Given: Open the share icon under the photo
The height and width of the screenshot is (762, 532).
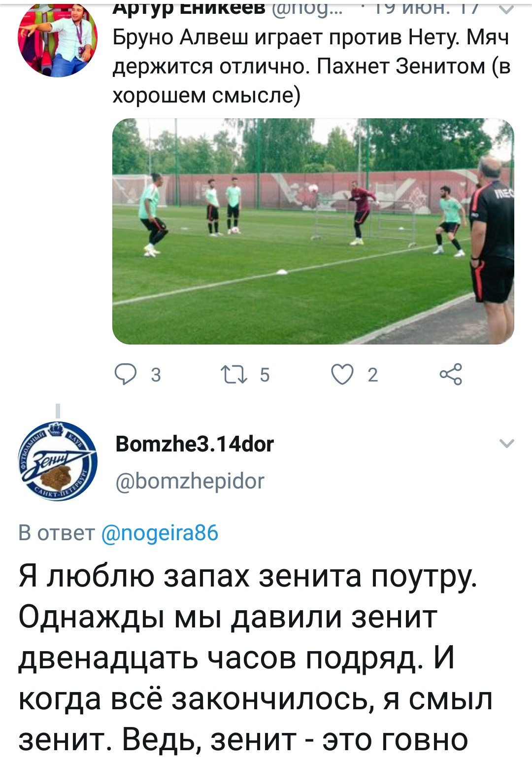Looking at the screenshot, I should [x=451, y=374].
